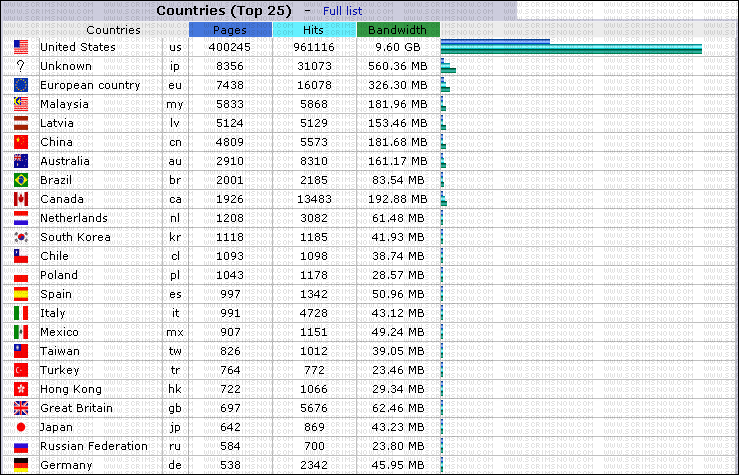This screenshot has height=475, width=739.
Task: Click the Canada flag icon
Action: coord(21,199)
